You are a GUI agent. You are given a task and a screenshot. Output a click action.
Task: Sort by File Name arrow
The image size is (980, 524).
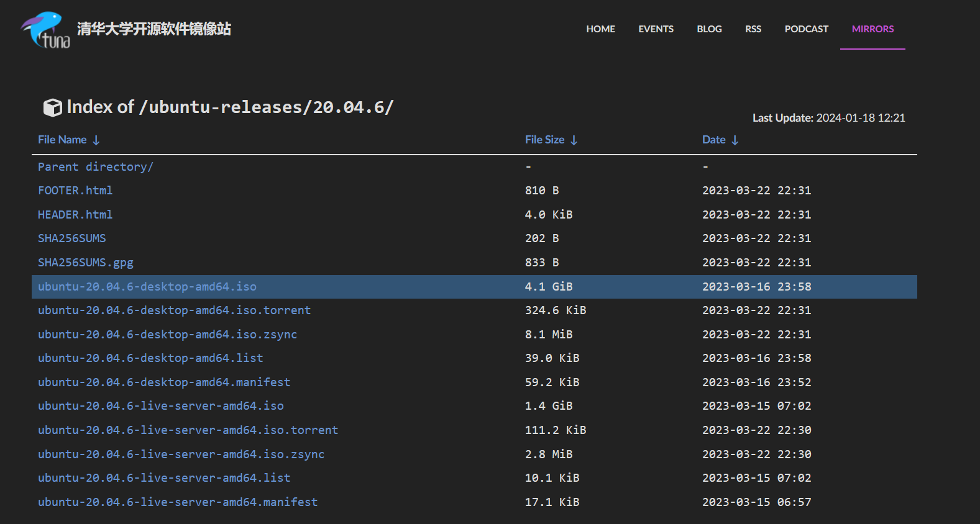[96, 140]
